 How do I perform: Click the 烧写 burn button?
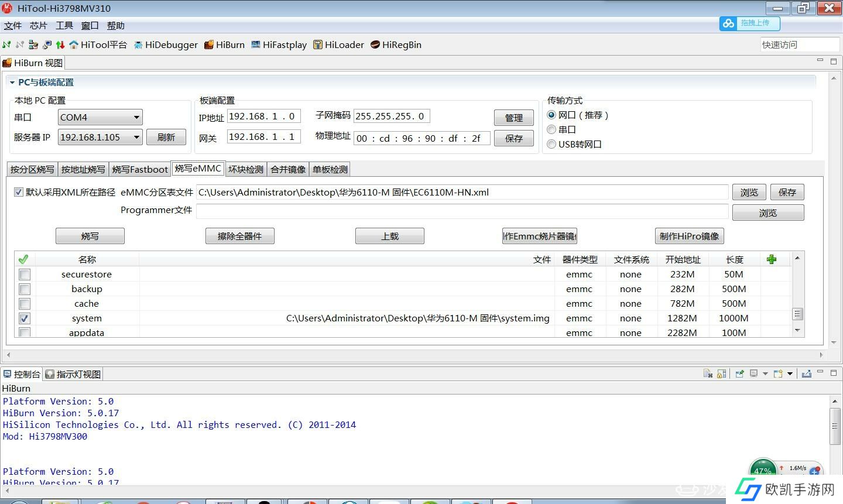tap(90, 236)
